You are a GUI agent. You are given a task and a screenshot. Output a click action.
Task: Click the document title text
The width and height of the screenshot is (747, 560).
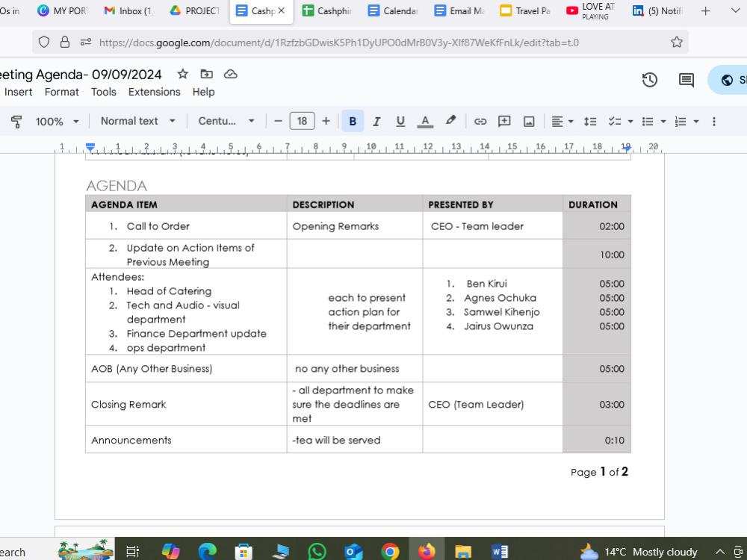coord(81,75)
